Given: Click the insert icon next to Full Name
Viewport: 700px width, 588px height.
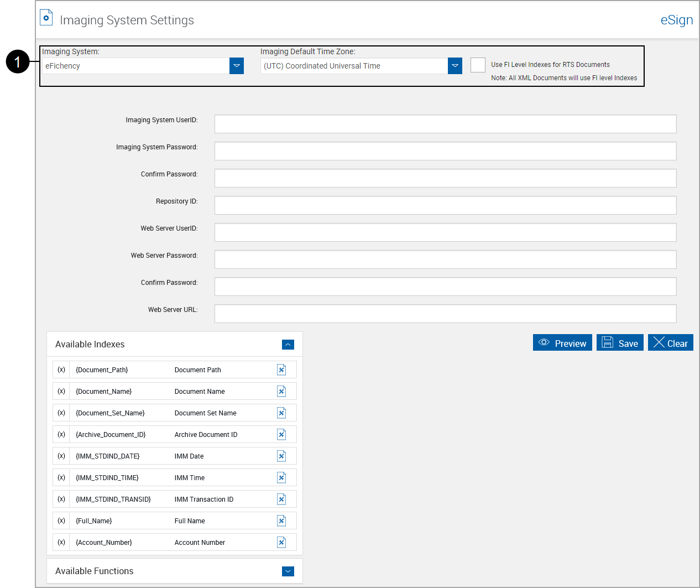Looking at the screenshot, I should pos(281,521).
